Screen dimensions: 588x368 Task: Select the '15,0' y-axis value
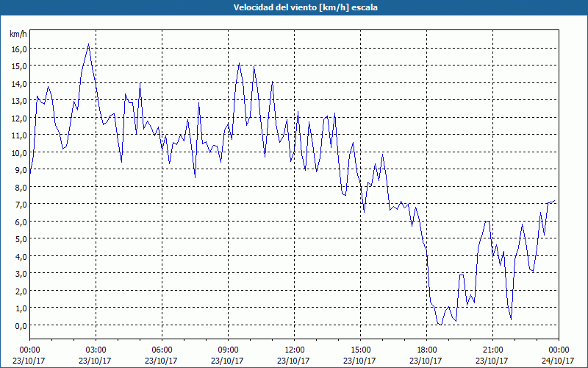pyautogui.click(x=18, y=66)
